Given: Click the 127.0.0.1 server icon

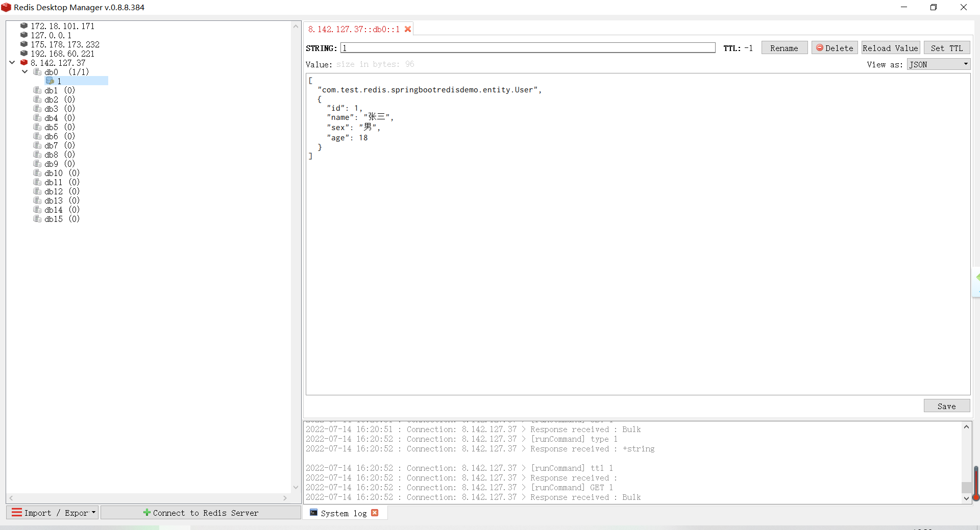Looking at the screenshot, I should tap(24, 35).
